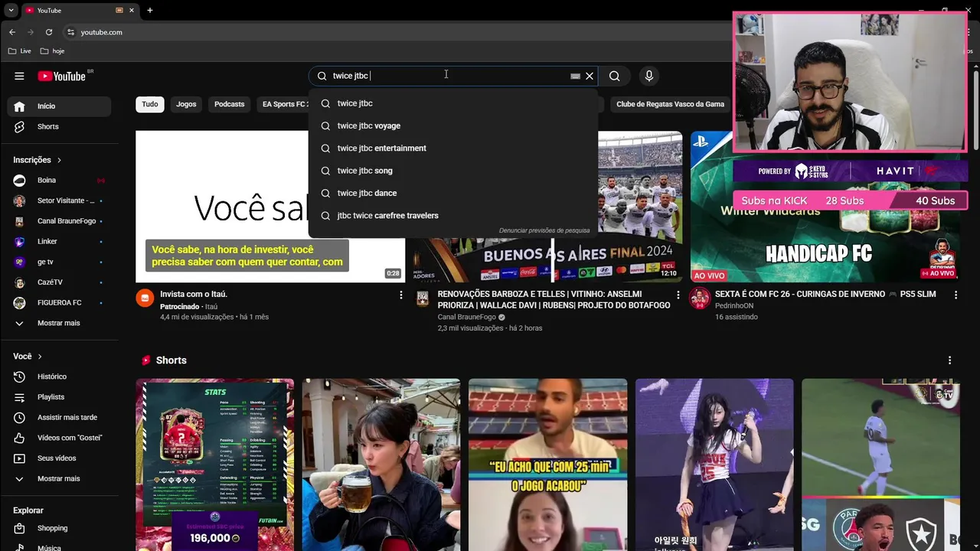Open Seus vídeos in the sidebar
The width and height of the screenshot is (980, 551).
pos(59,458)
